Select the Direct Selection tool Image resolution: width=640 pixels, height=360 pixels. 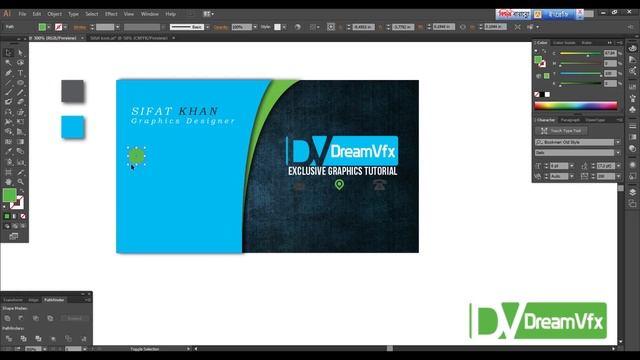[20, 53]
